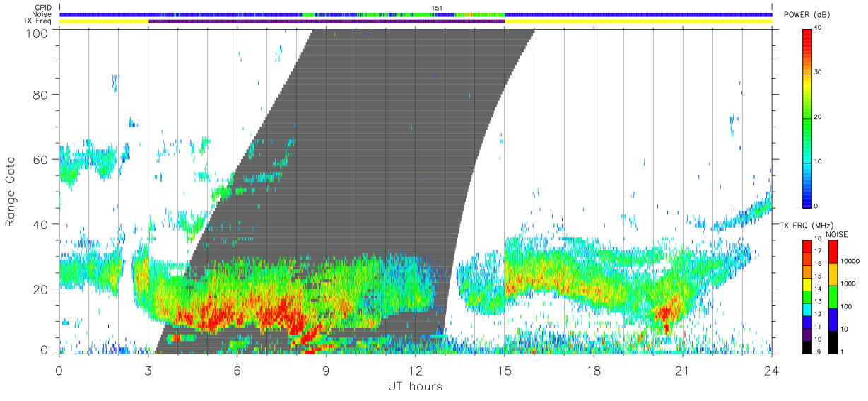Click the TX Freq row label
This screenshot has width=868, height=401.
(37, 21)
